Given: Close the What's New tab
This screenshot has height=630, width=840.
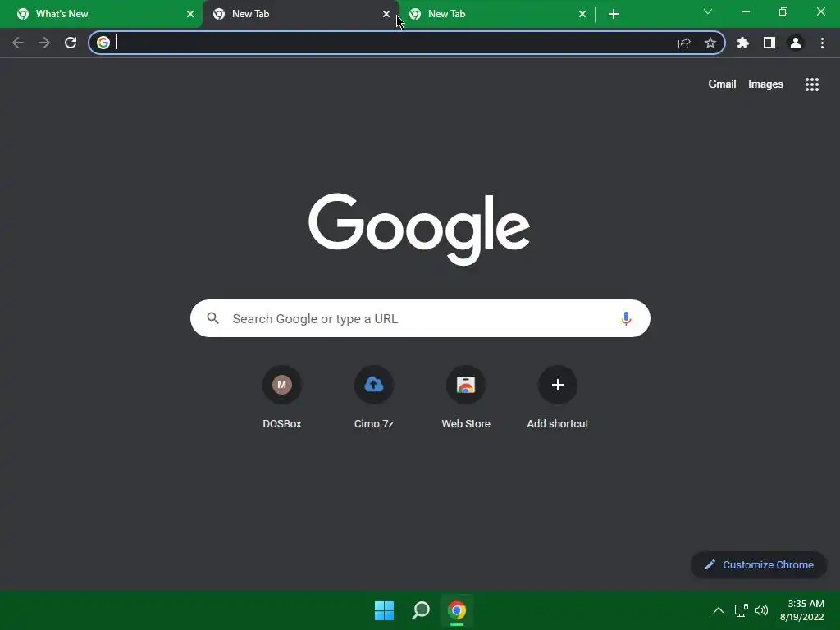Looking at the screenshot, I should pyautogui.click(x=190, y=14).
